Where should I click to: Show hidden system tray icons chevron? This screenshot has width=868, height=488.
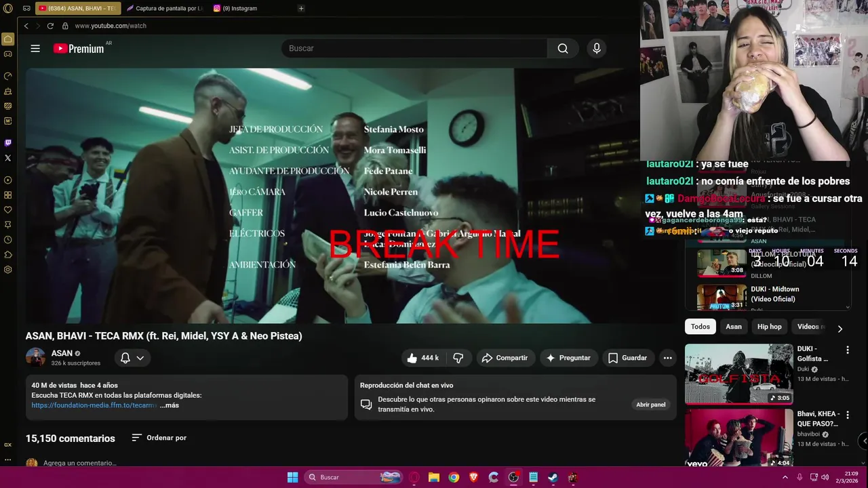point(785,477)
